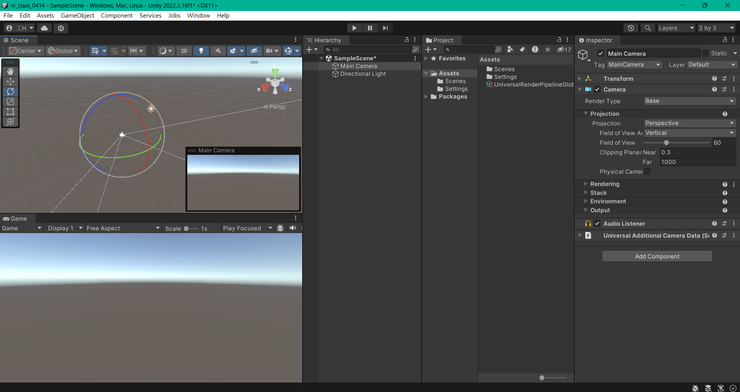Click the Far clipping plane field

698,162
